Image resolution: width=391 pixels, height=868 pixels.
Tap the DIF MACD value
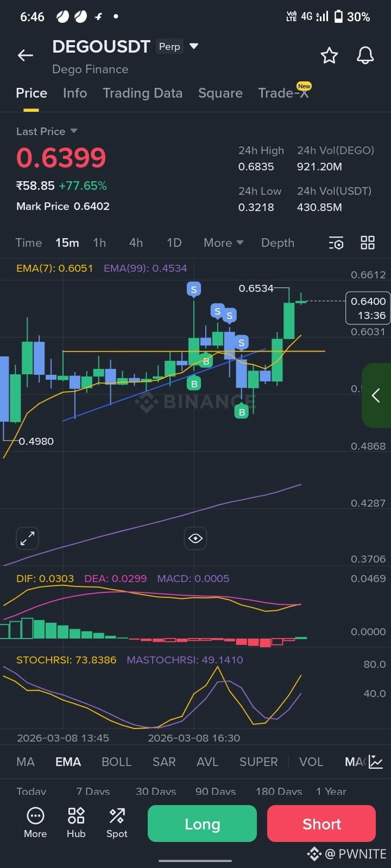[x=45, y=578]
